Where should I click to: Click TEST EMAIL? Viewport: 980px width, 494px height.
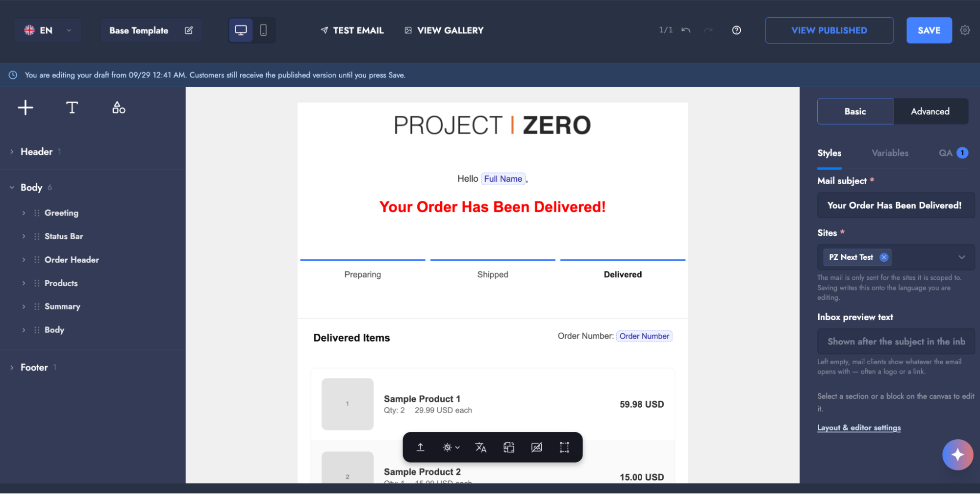tap(352, 30)
